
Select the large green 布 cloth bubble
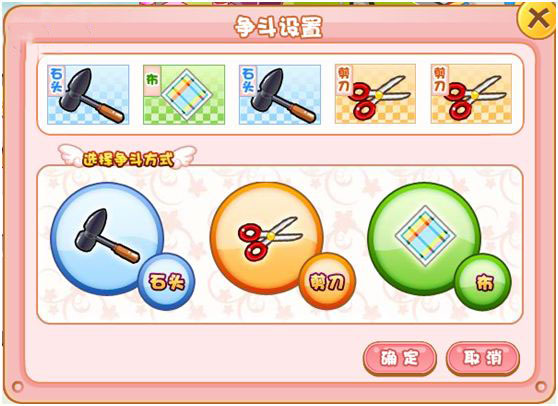point(425,238)
